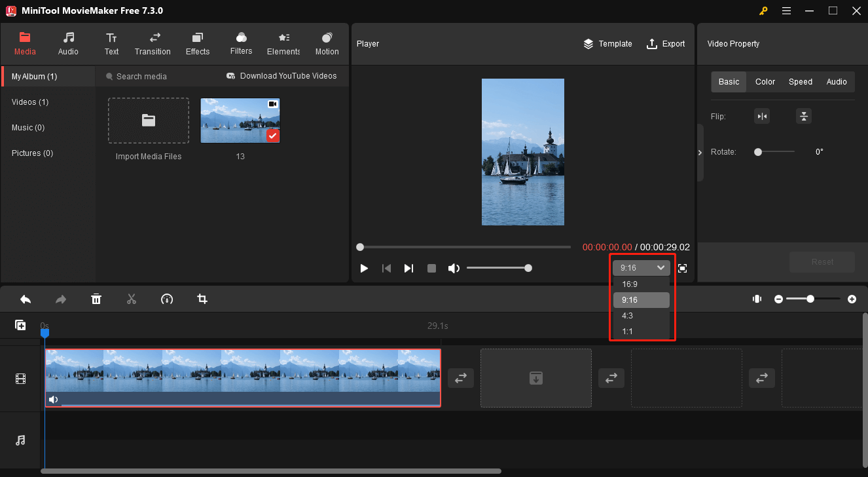
Task: Zoom to fit timeline
Action: coord(757,299)
